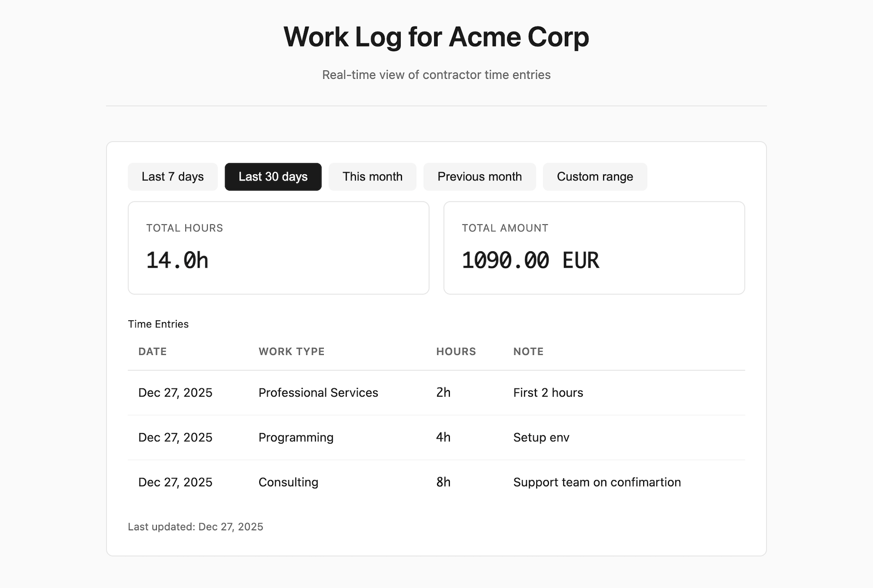Click the 1090.00 EUR amount value
873x588 pixels.
click(530, 260)
